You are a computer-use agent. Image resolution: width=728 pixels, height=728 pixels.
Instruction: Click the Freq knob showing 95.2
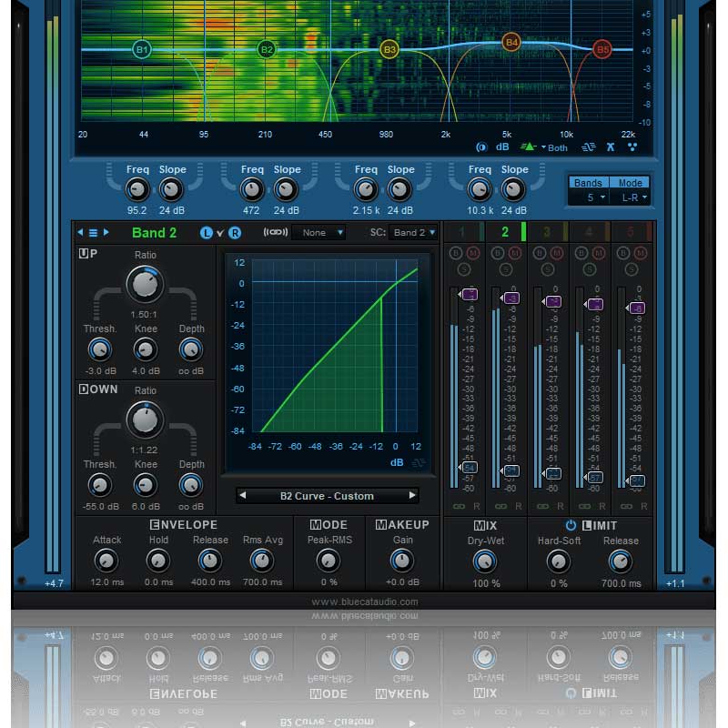[x=137, y=189]
